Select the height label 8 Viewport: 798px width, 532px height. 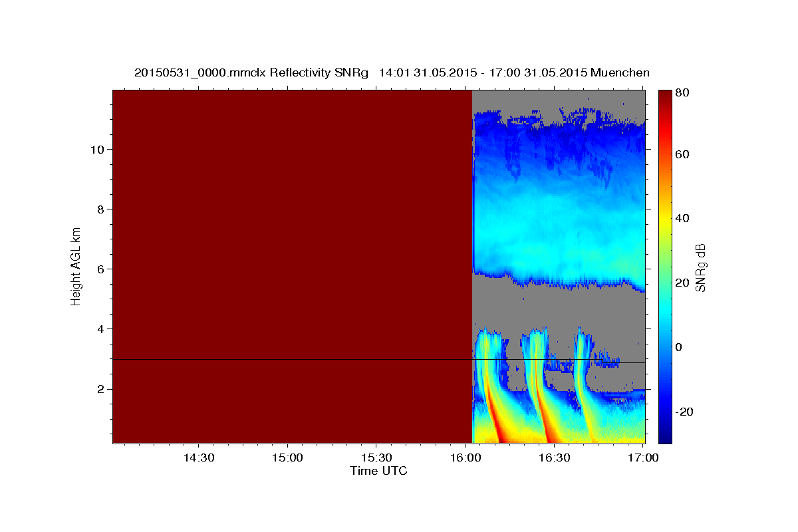tap(99, 209)
